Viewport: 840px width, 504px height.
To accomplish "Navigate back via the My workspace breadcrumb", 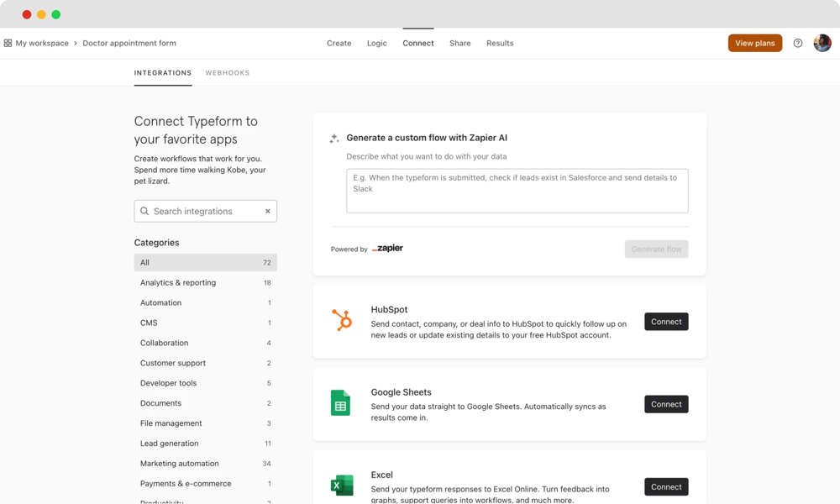I will [41, 43].
